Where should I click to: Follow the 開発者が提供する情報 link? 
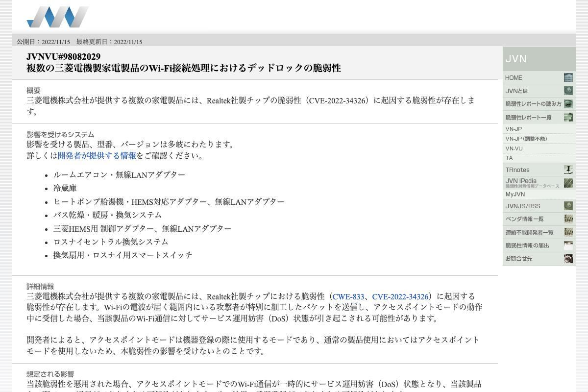pyautogui.click(x=97, y=155)
